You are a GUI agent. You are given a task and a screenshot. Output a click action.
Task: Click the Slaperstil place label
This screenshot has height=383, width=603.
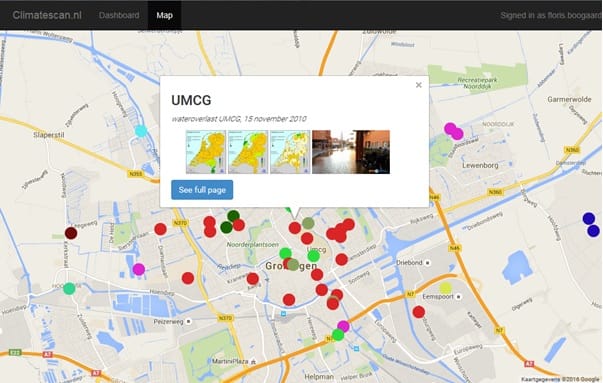49,135
